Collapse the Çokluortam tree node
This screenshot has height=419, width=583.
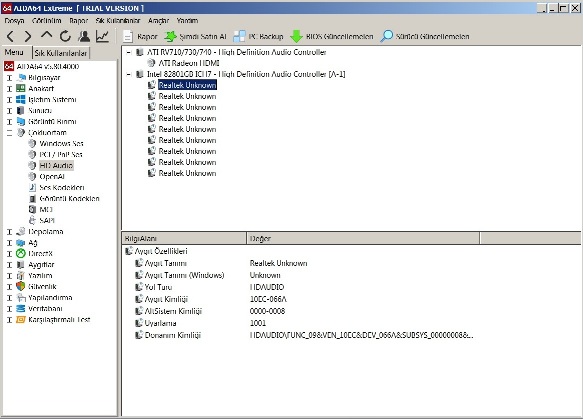point(10,133)
